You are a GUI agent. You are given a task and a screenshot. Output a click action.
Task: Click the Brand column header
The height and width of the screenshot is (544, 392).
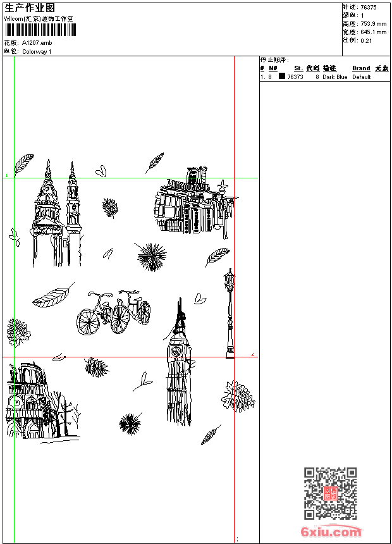click(361, 68)
